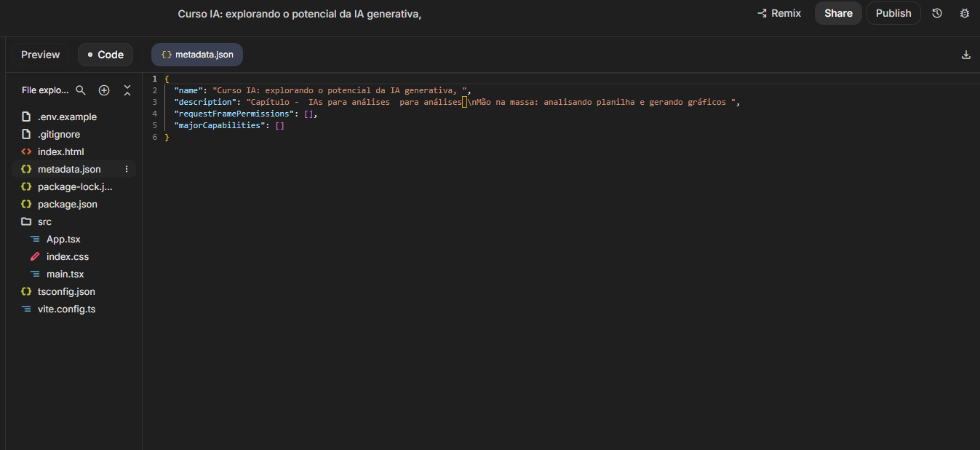This screenshot has height=450, width=980.
Task: Click the bug debug icon
Action: 965,13
